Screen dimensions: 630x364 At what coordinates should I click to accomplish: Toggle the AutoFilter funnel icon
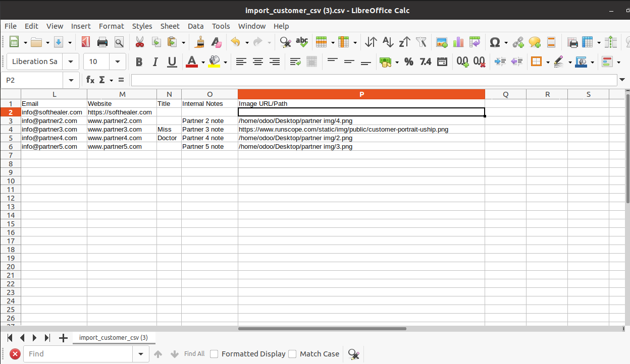421,42
